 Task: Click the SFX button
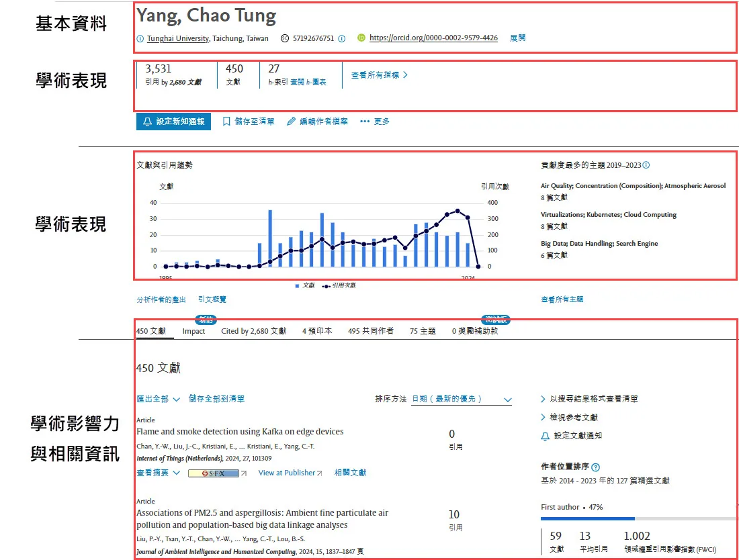point(214,473)
